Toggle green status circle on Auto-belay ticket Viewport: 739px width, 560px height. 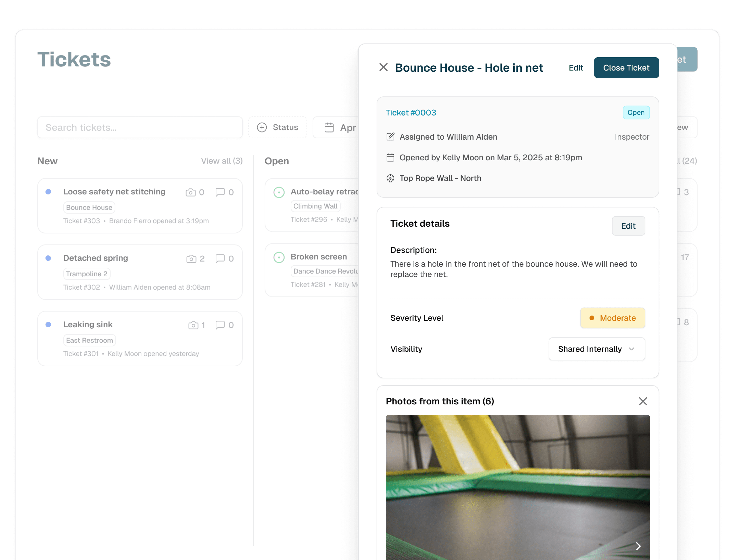coord(279,192)
